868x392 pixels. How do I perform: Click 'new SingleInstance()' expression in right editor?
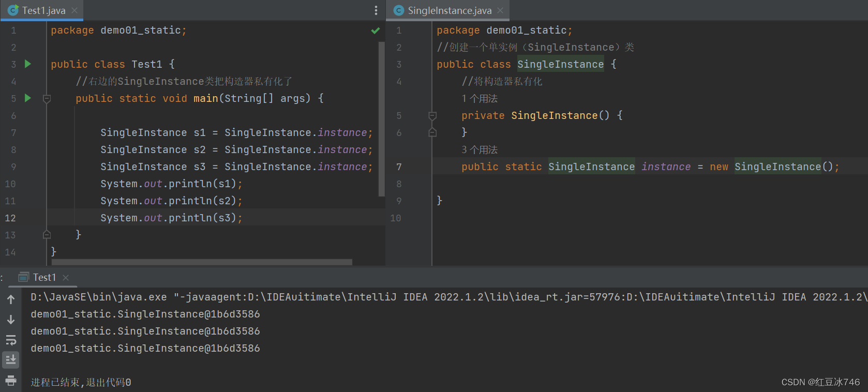click(x=771, y=167)
